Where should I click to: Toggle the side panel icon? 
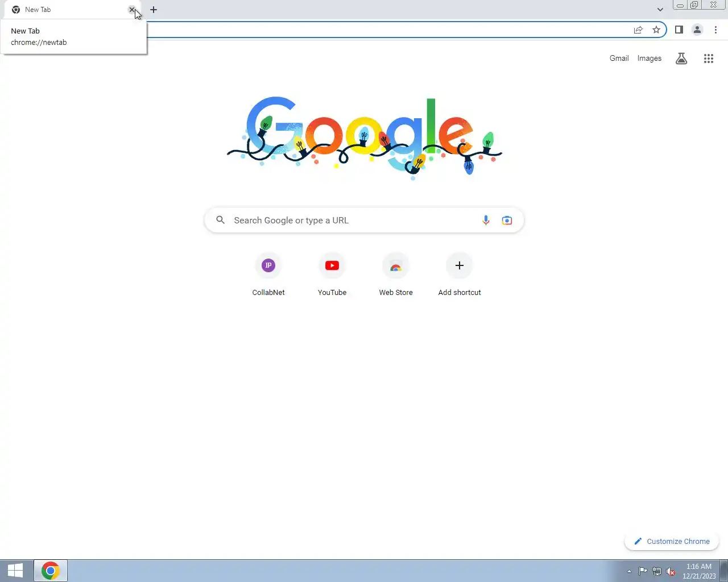(x=679, y=30)
